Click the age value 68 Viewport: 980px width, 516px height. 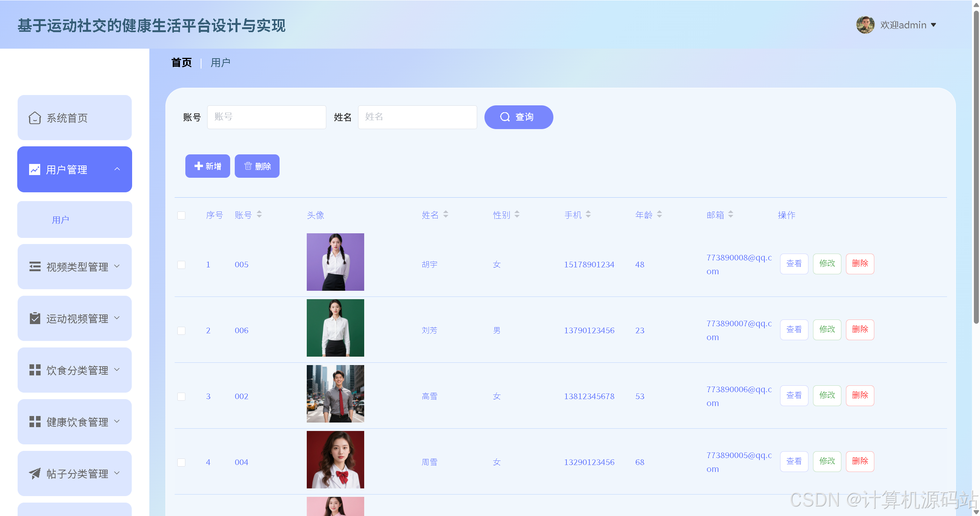pos(640,462)
